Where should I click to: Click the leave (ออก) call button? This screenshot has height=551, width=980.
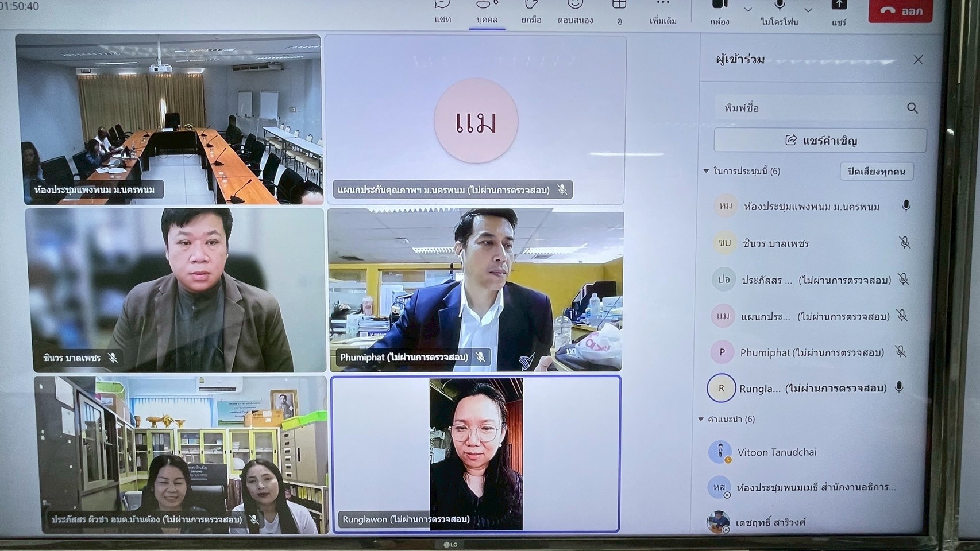(900, 11)
